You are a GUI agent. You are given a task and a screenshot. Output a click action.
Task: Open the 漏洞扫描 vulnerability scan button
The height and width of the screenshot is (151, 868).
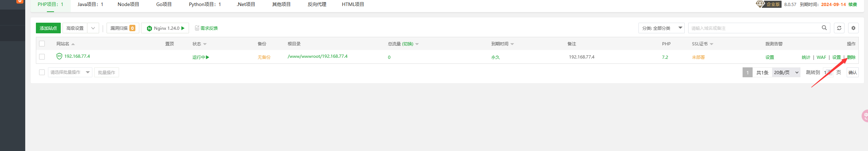(x=123, y=28)
